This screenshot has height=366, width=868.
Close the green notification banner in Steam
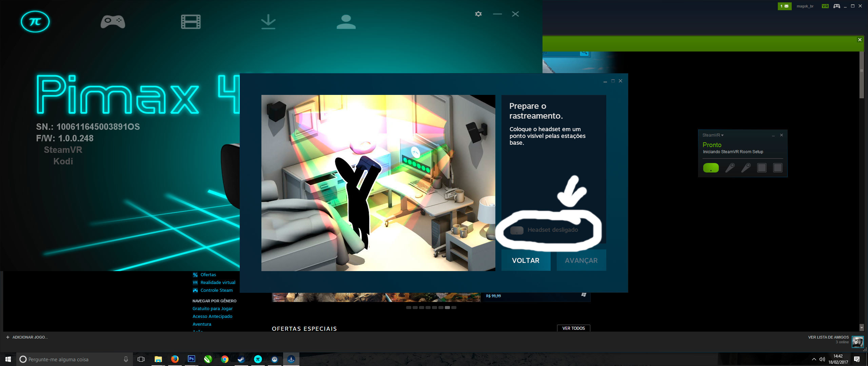[x=860, y=40]
